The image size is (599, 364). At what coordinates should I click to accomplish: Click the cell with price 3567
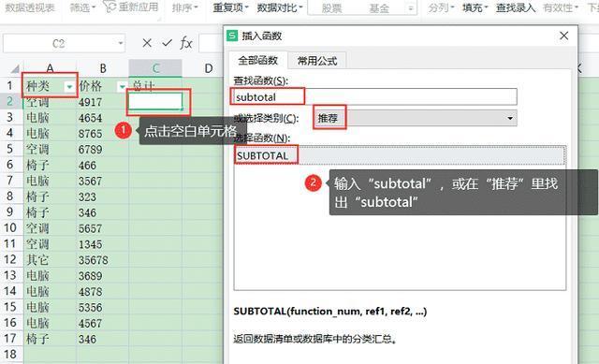coord(103,181)
